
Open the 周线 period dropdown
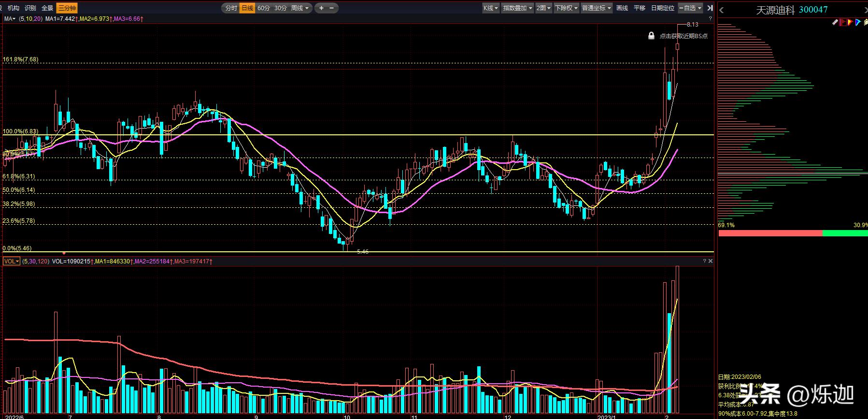(x=299, y=8)
